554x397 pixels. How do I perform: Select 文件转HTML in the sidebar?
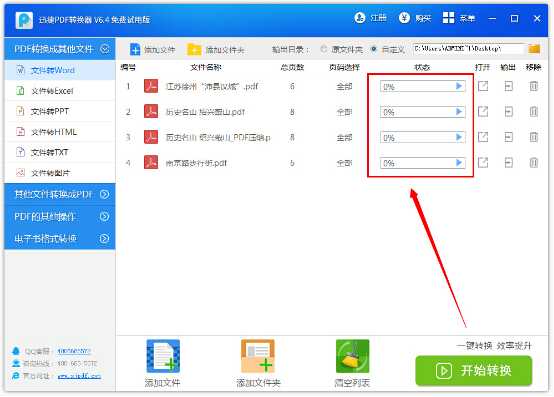[60, 132]
